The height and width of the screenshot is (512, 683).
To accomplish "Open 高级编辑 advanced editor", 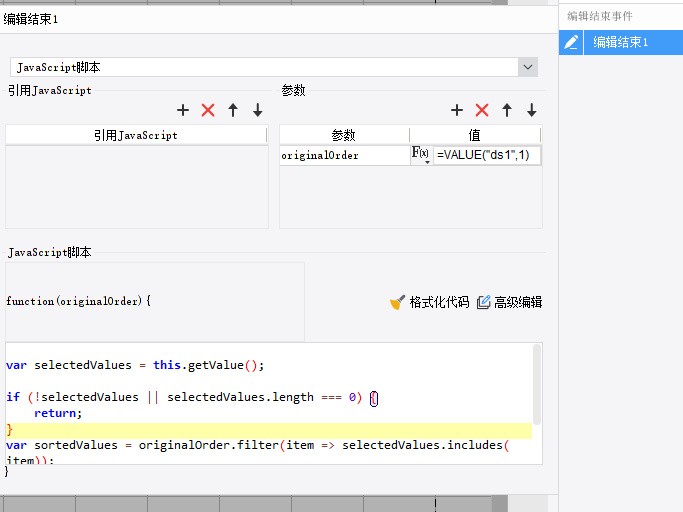I will point(509,302).
